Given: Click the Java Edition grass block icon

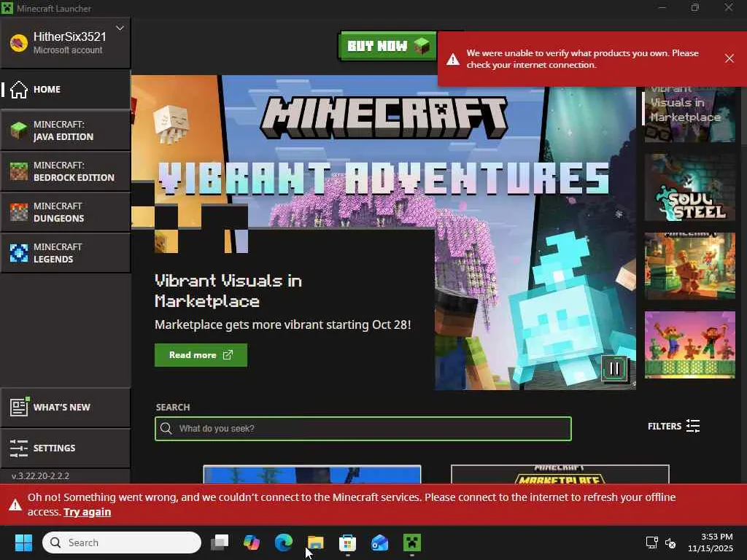Looking at the screenshot, I should click(x=19, y=131).
